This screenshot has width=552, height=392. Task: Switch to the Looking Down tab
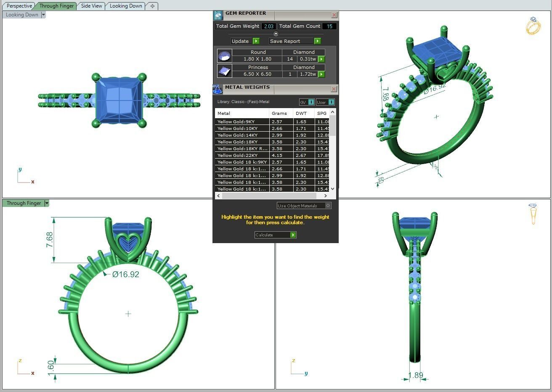[126, 6]
